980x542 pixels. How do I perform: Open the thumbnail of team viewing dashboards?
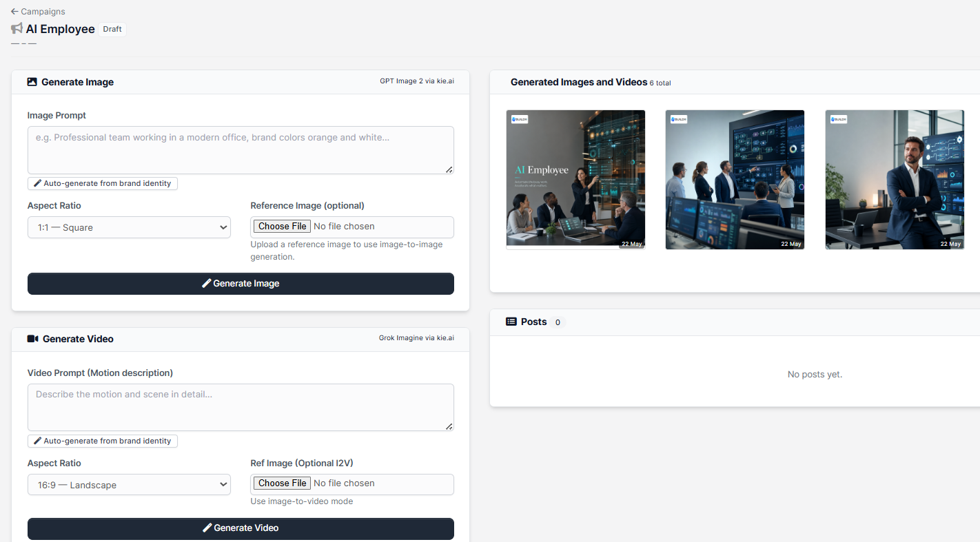pyautogui.click(x=735, y=180)
